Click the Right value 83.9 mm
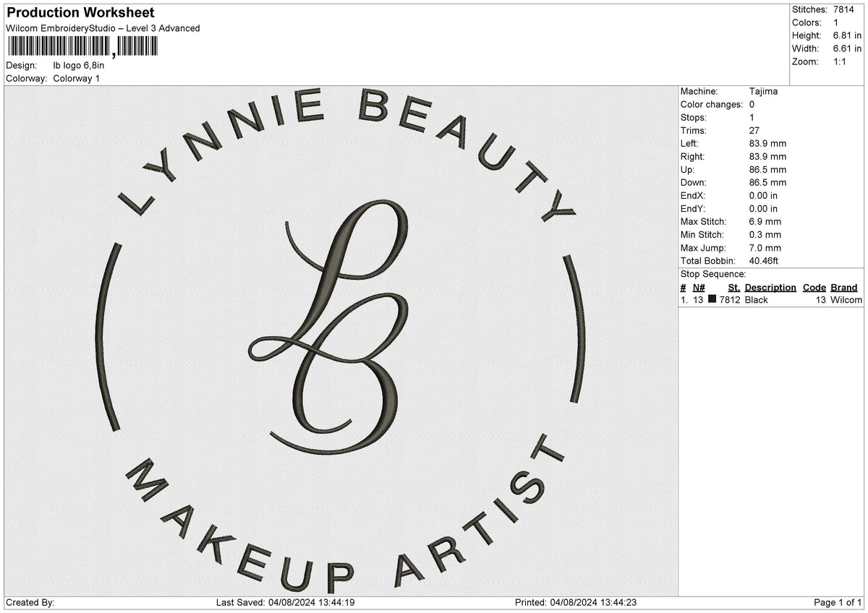 point(767,157)
